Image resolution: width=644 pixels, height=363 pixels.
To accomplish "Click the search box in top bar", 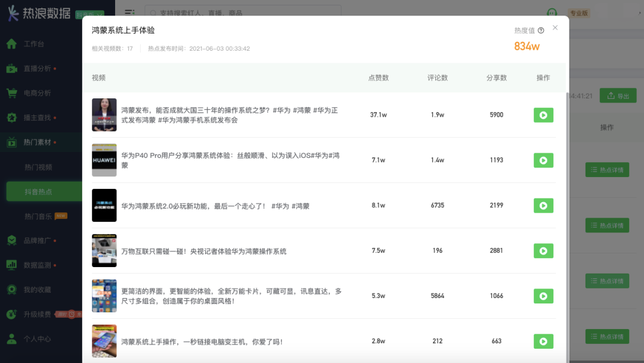I will (x=243, y=13).
